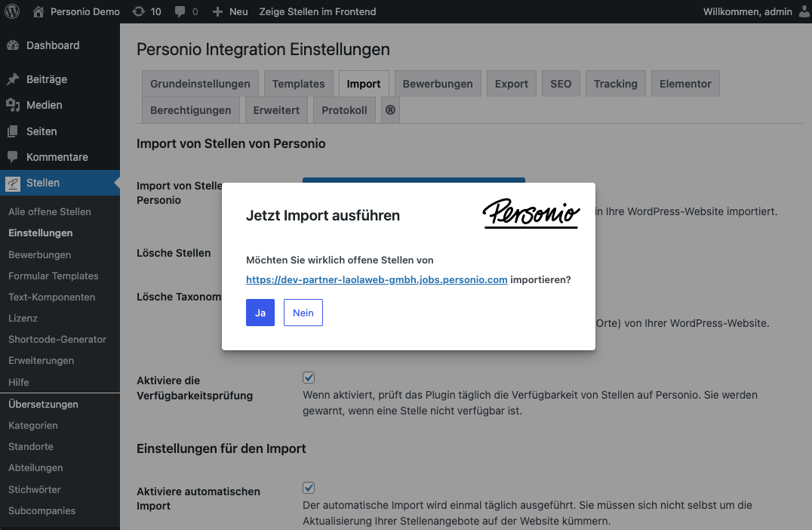812x530 pixels.
Task: Open the Berechtigungen tab
Action: coord(191,109)
